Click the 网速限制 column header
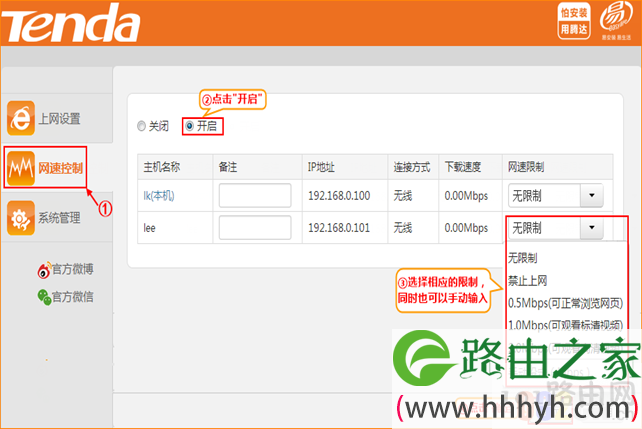Image resolution: width=642 pixels, height=429 pixels. click(526, 167)
